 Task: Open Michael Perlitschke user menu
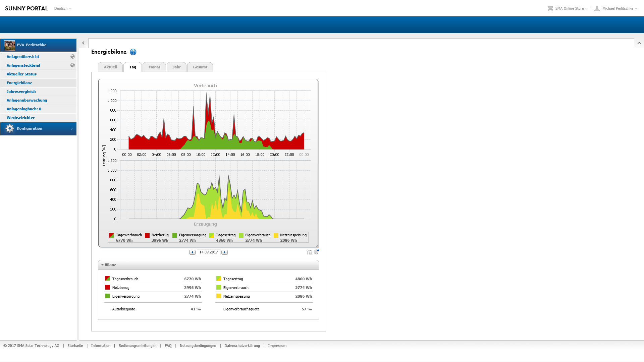pos(617,8)
